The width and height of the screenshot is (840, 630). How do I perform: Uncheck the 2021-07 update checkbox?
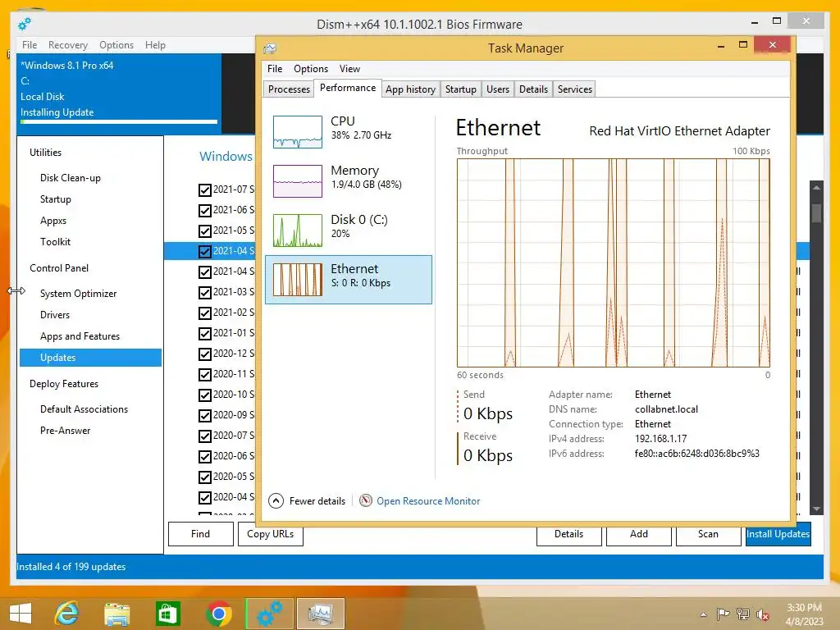pyautogui.click(x=204, y=189)
